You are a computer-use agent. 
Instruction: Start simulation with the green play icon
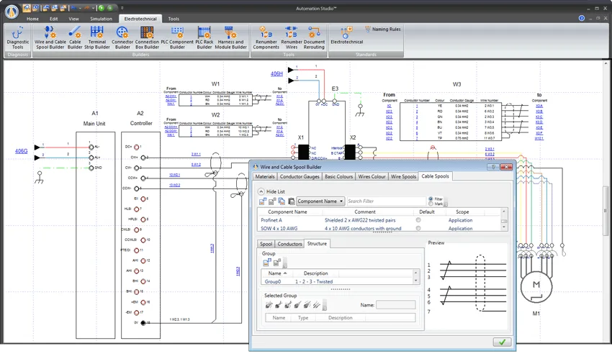(102, 8)
